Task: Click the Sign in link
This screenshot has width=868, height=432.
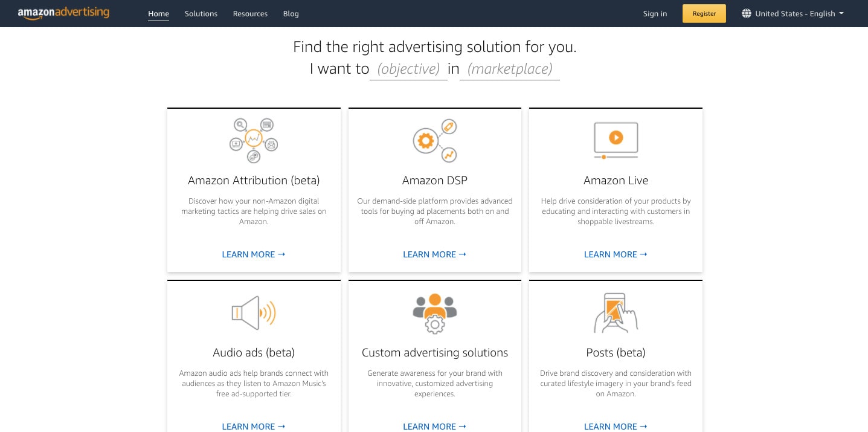Action: click(x=655, y=13)
